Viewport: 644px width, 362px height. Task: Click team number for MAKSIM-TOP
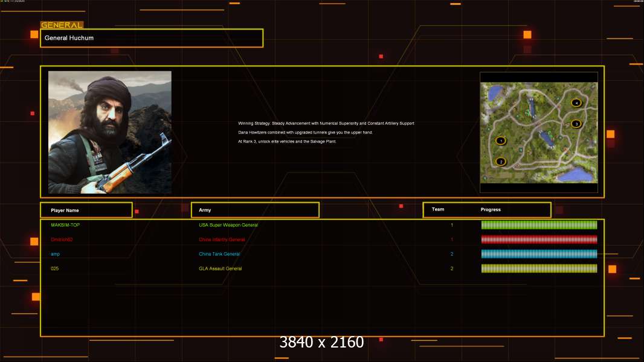(452, 225)
